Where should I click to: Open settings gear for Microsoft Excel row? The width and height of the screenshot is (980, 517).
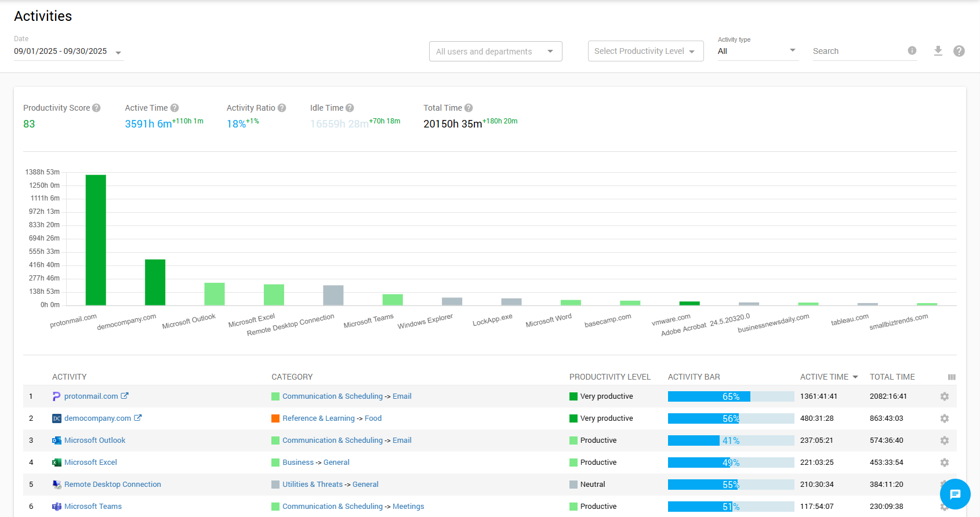tap(945, 463)
